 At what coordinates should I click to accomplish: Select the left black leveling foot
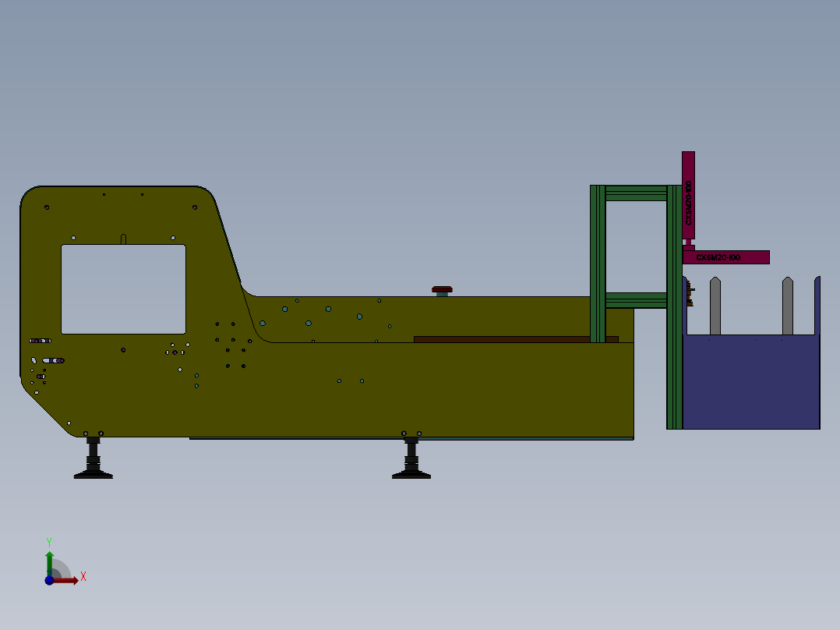point(94,458)
